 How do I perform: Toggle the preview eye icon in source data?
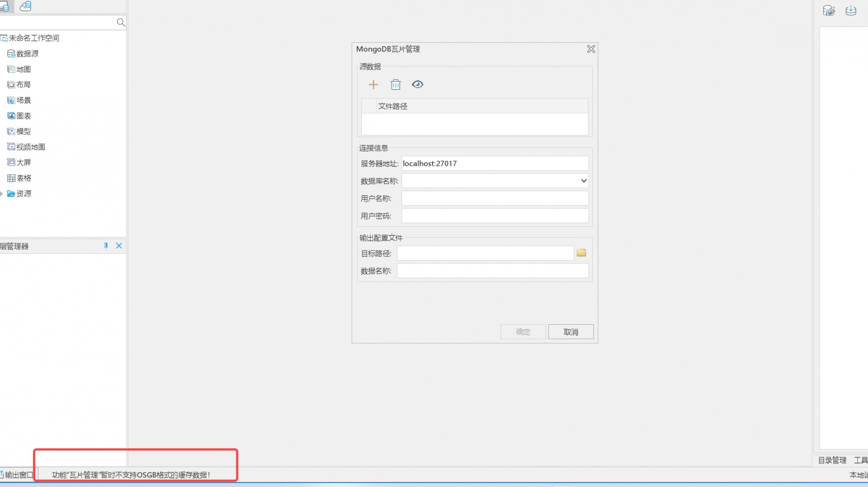pos(418,84)
